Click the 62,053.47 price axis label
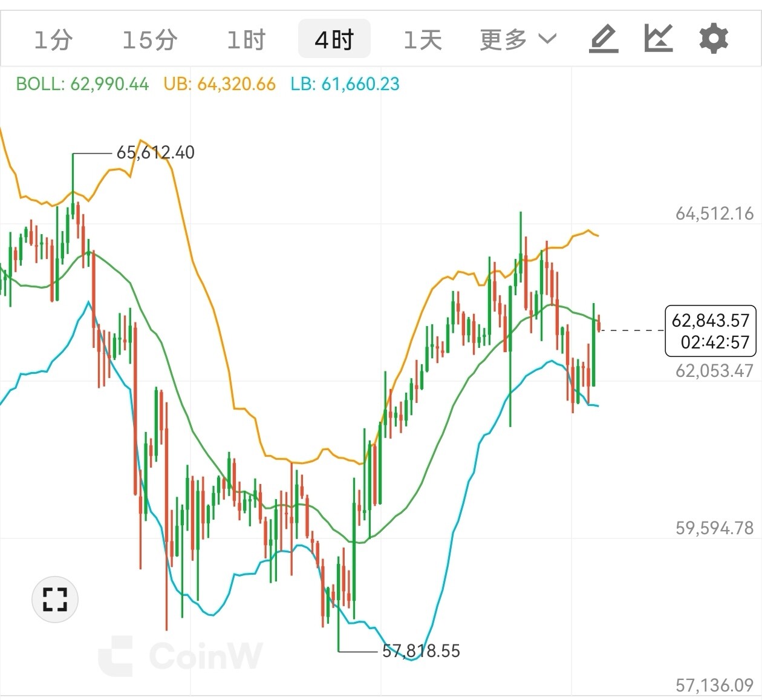 tap(715, 371)
